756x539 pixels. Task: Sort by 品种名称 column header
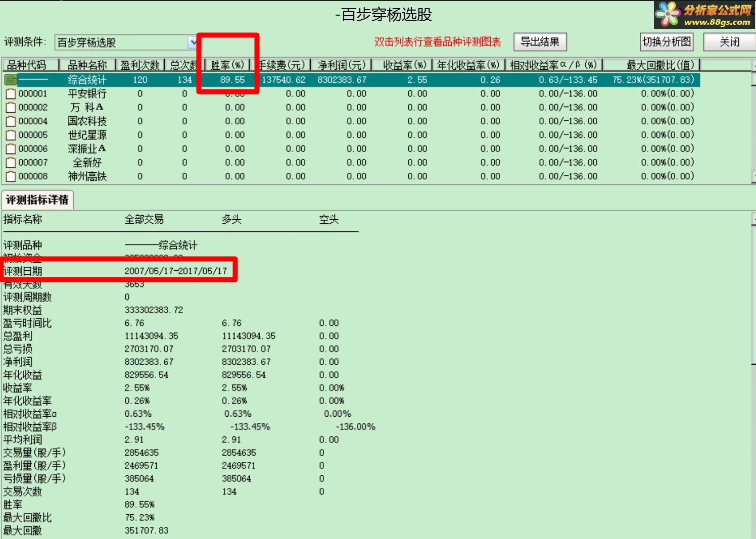[x=87, y=65]
